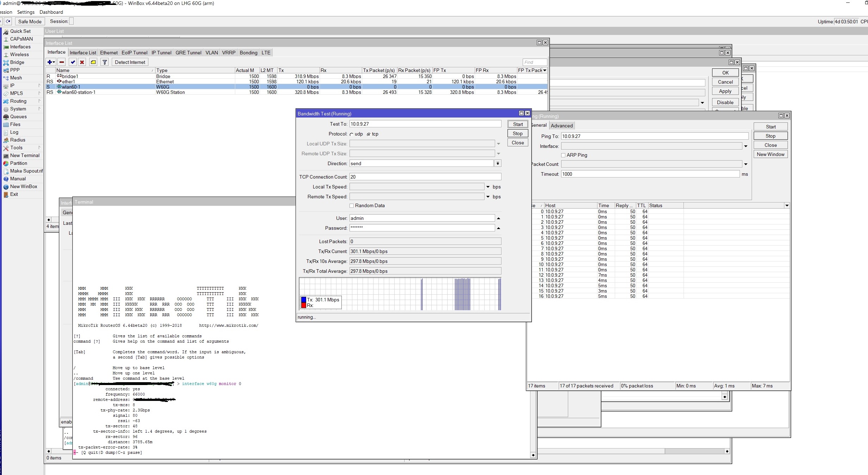Select the udp protocol radio button
This screenshot has height=475, width=868.
tap(352, 134)
